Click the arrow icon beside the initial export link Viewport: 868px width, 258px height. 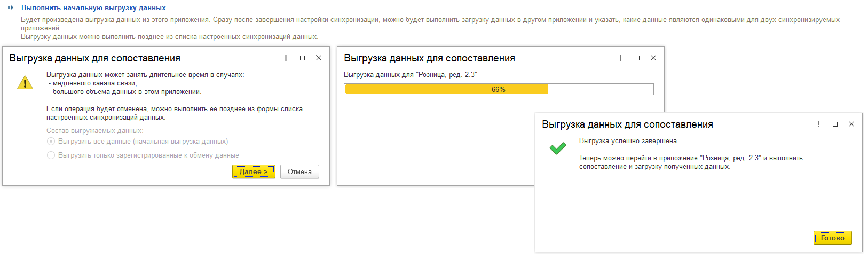tap(11, 8)
